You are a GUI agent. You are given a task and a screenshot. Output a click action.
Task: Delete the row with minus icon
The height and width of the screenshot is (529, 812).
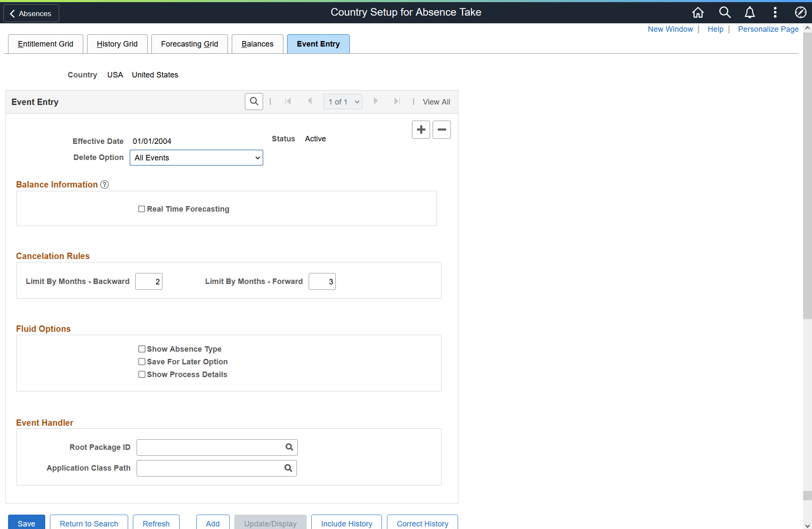point(442,129)
